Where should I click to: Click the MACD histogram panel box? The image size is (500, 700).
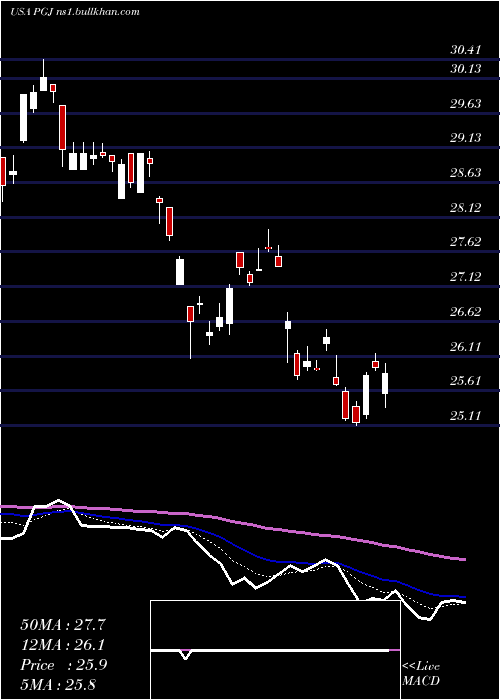(275, 650)
